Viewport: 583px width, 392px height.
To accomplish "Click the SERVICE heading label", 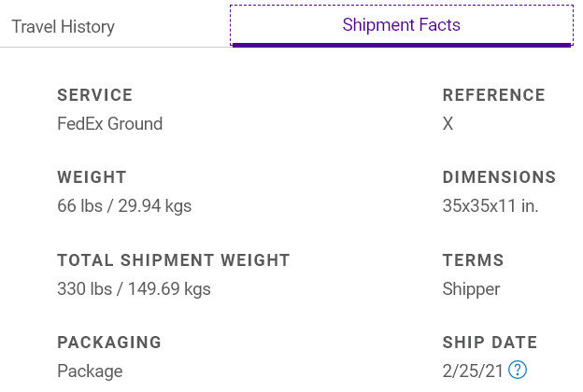I will point(94,95).
